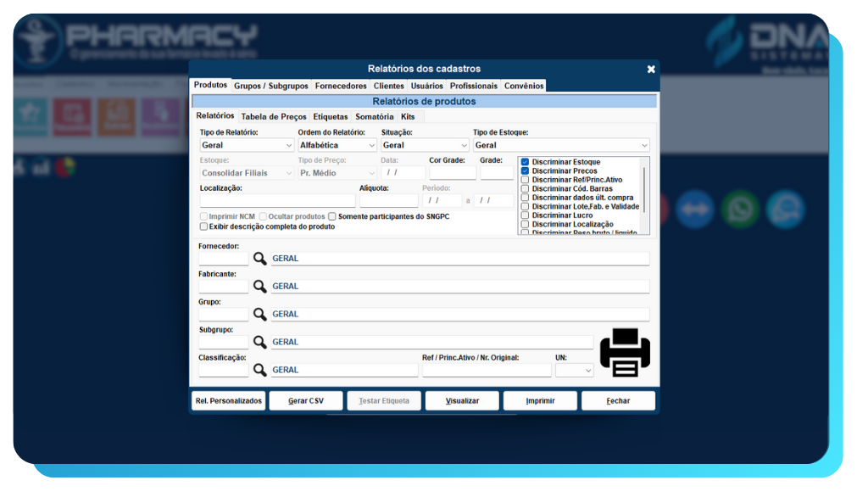Open Tabela de Preços sub-tab
The height and width of the screenshot is (497, 868).
coord(274,116)
